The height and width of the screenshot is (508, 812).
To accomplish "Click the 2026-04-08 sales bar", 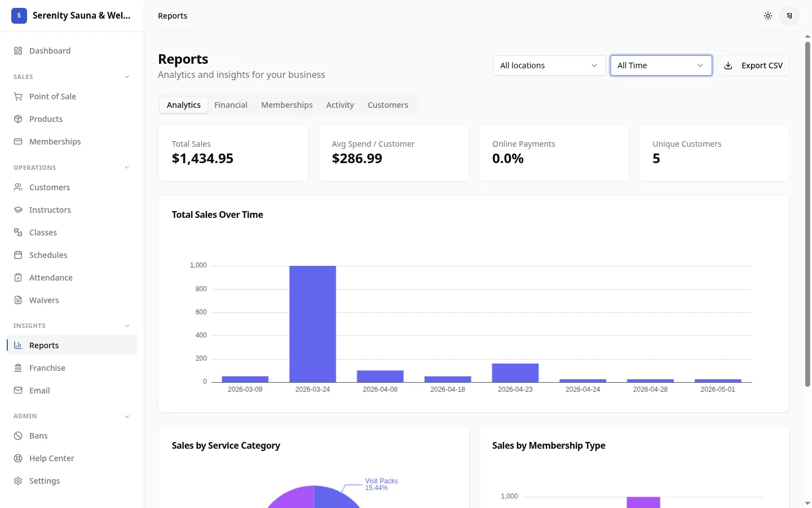I will [x=380, y=376].
